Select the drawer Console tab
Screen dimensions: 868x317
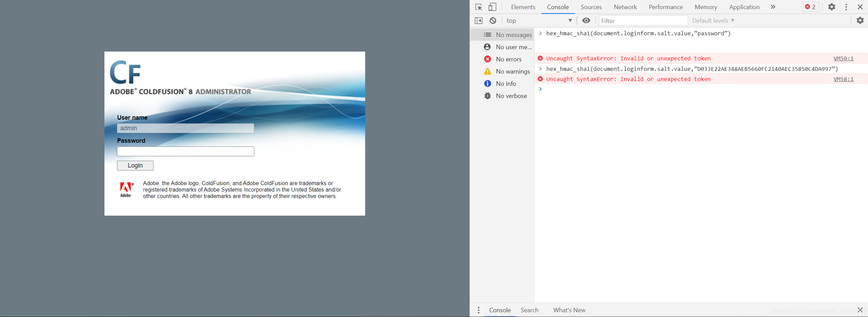[x=500, y=310]
